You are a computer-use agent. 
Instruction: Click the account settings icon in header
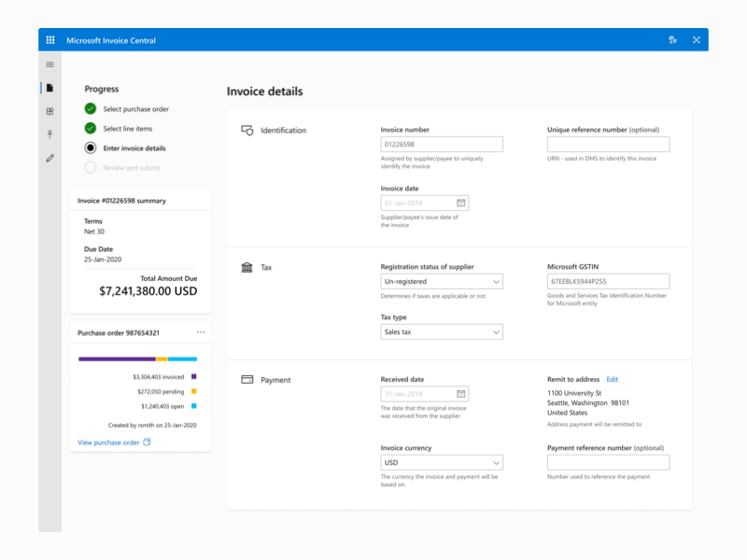tap(672, 40)
